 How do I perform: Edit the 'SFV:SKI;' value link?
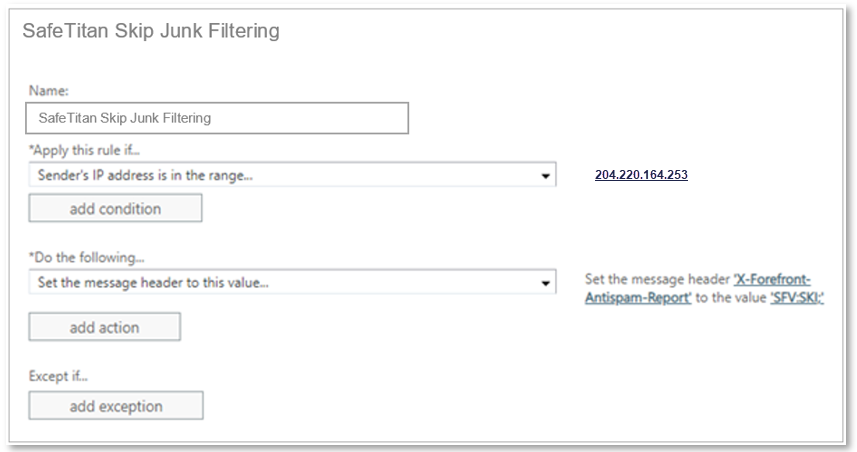[x=797, y=298]
